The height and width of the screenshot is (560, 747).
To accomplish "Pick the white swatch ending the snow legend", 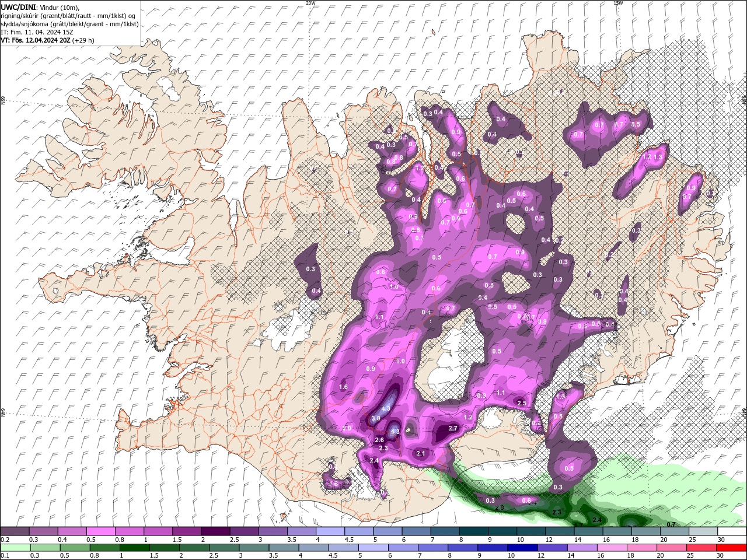I will (x=731, y=531).
